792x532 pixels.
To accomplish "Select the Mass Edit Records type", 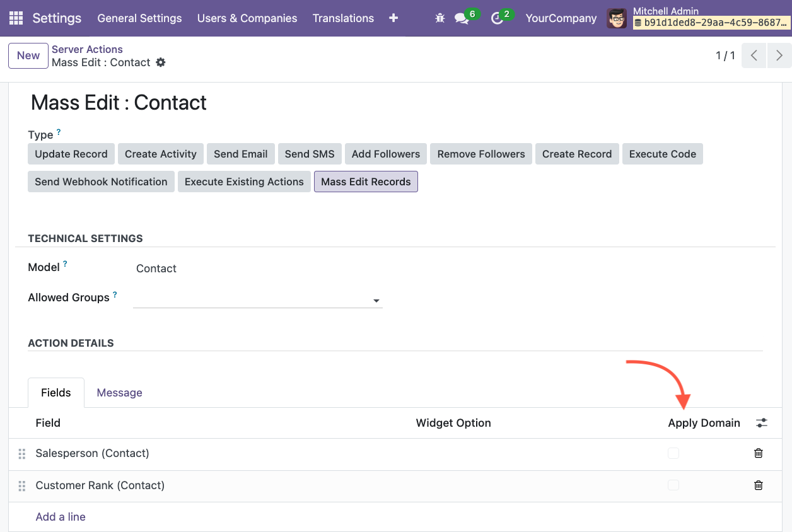I will (x=366, y=182).
